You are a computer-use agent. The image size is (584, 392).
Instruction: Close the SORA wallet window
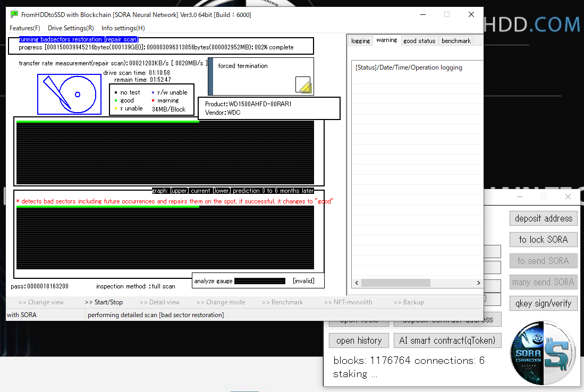(x=568, y=197)
